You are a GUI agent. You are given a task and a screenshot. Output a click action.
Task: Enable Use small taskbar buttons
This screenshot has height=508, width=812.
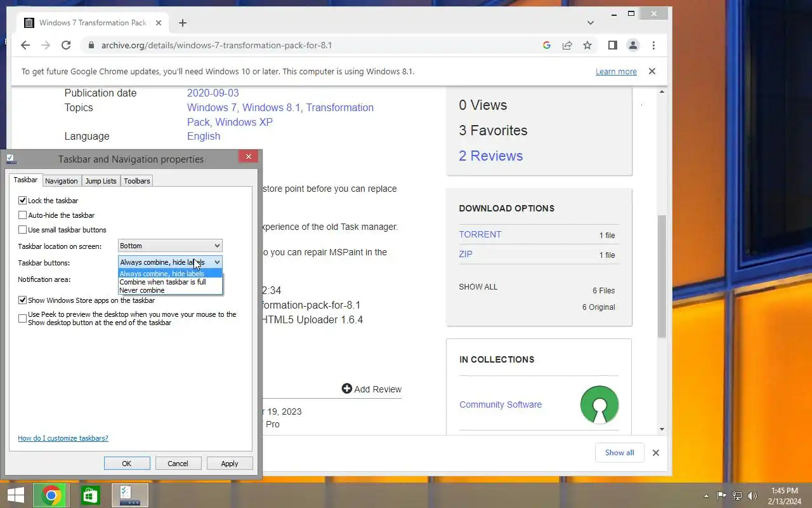[x=23, y=229]
